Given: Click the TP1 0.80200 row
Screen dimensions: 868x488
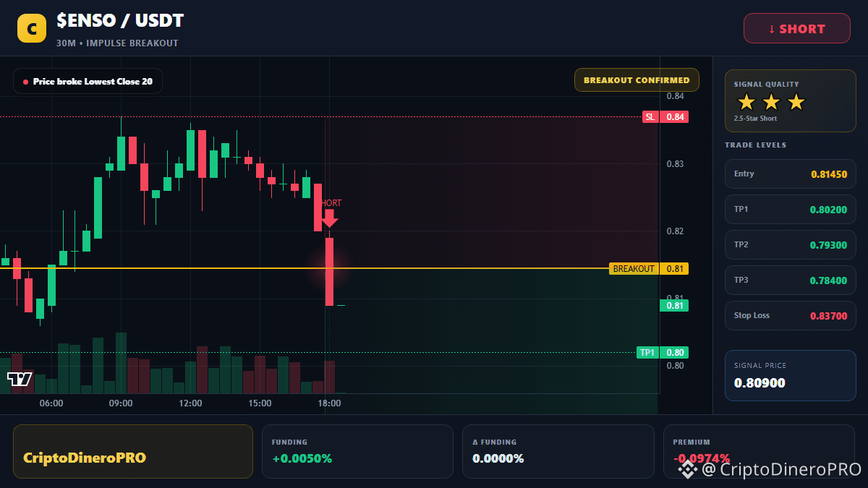Looking at the screenshot, I should [x=791, y=209].
